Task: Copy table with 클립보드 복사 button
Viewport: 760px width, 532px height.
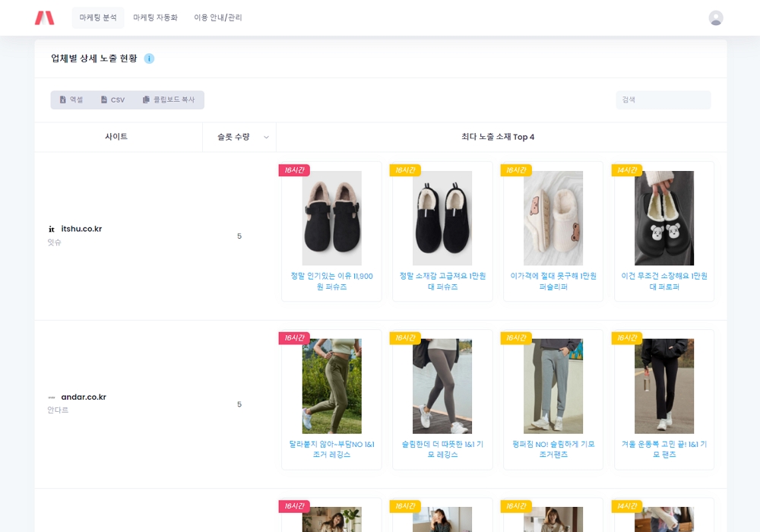Action: tap(169, 100)
